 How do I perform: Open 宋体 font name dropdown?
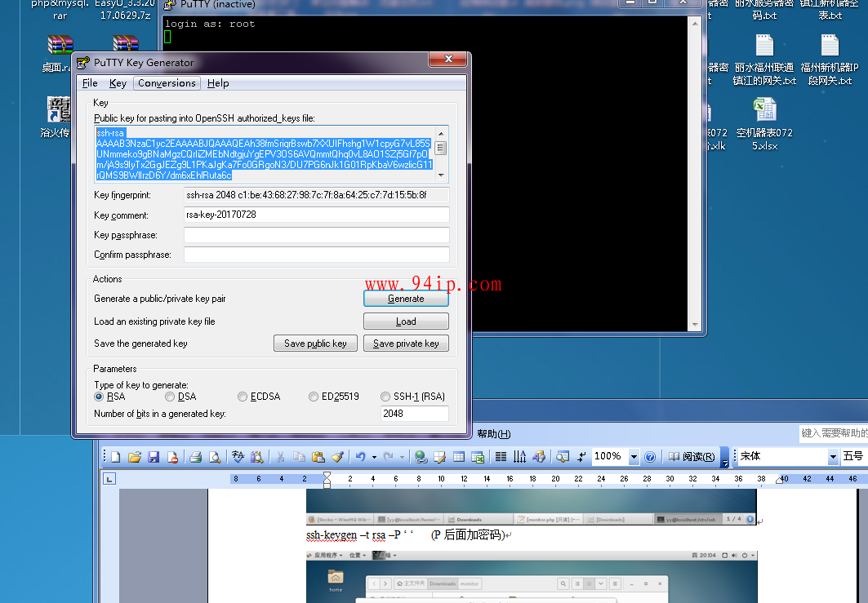833,457
